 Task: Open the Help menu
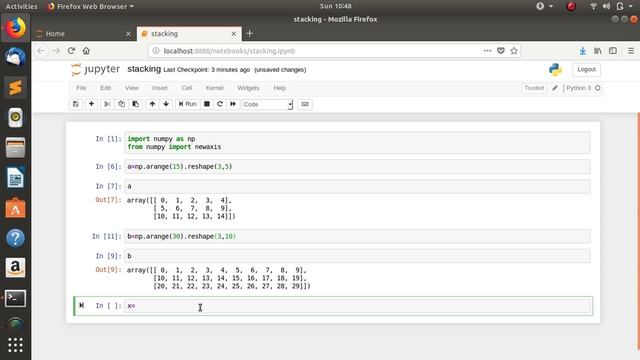point(280,88)
